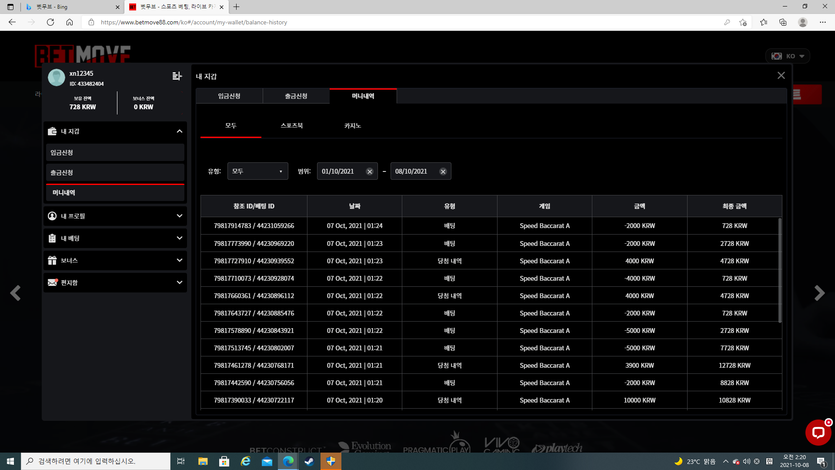Click the end date field 08/10/2021
Screen dimensions: 835x470
click(421, 171)
